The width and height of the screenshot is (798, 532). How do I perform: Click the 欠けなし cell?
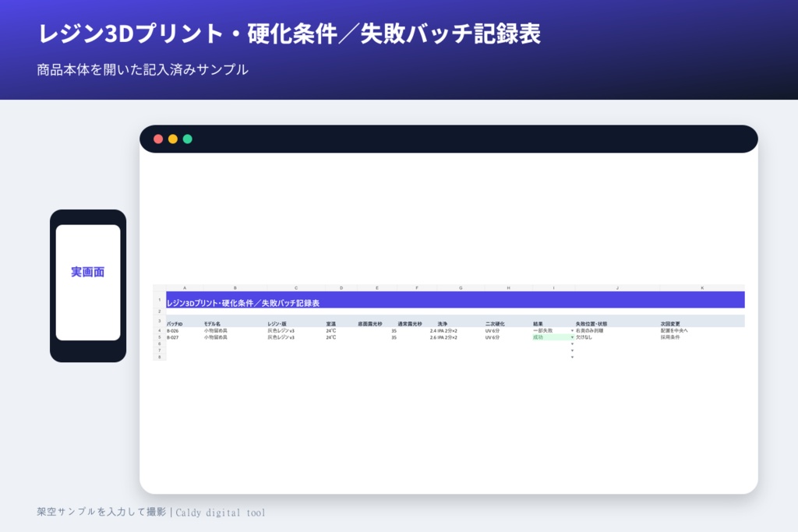pos(617,337)
